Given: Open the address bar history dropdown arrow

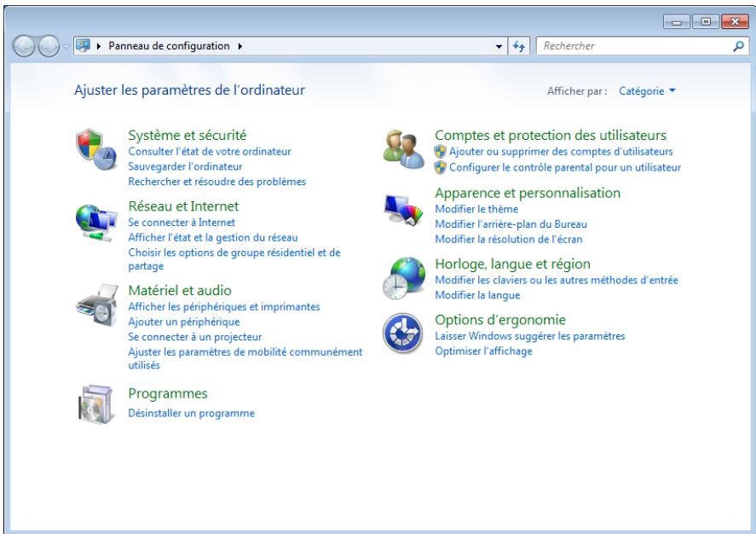Looking at the screenshot, I should coord(499,46).
